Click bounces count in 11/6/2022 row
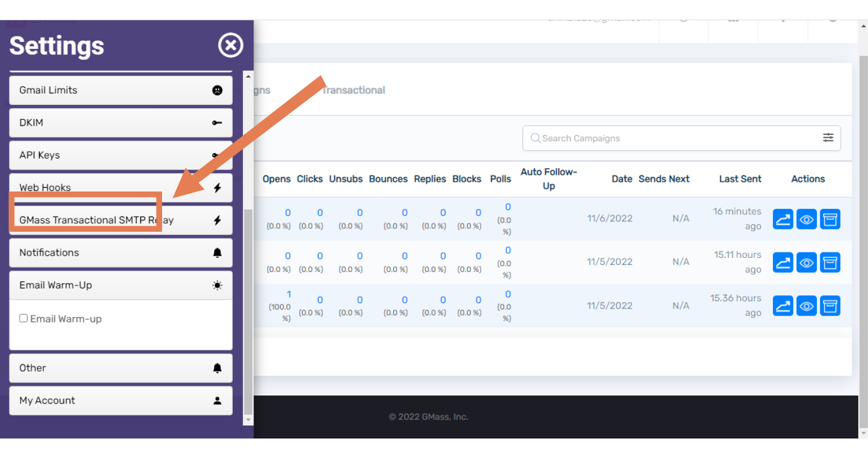The height and width of the screenshot is (457, 868). pos(405,213)
